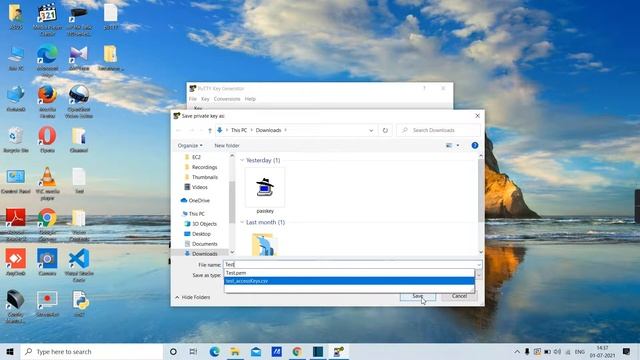Image resolution: width=640 pixels, height=360 pixels.
Task: Open the view options dropdown arrow
Action: point(458,145)
